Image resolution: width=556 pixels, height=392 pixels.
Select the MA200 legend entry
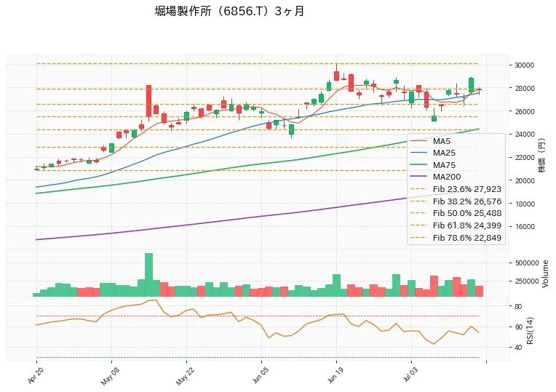point(436,177)
